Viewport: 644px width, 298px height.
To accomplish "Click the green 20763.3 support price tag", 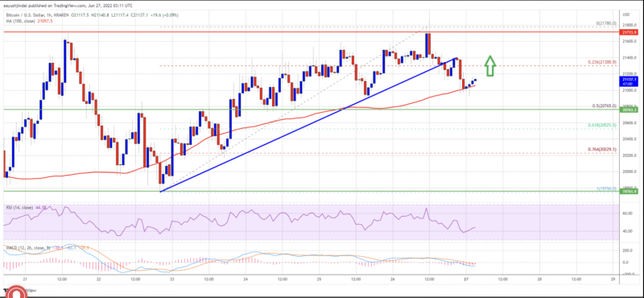I will (627, 110).
